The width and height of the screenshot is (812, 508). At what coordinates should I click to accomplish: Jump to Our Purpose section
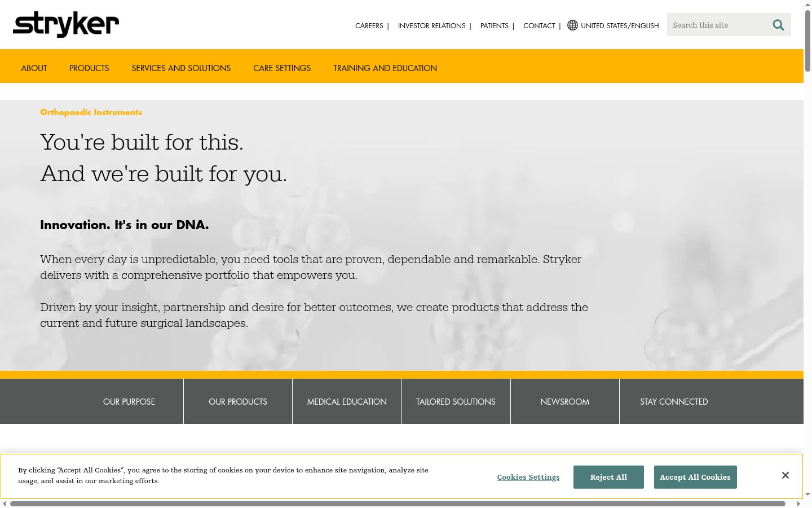(x=129, y=401)
